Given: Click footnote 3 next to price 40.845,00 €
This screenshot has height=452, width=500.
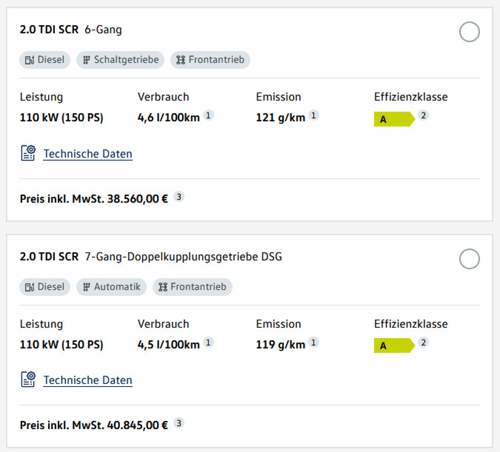Looking at the screenshot, I should [179, 423].
